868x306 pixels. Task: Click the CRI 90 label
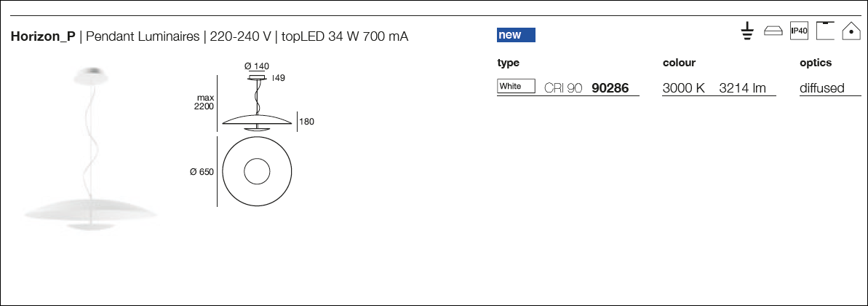tap(563, 87)
